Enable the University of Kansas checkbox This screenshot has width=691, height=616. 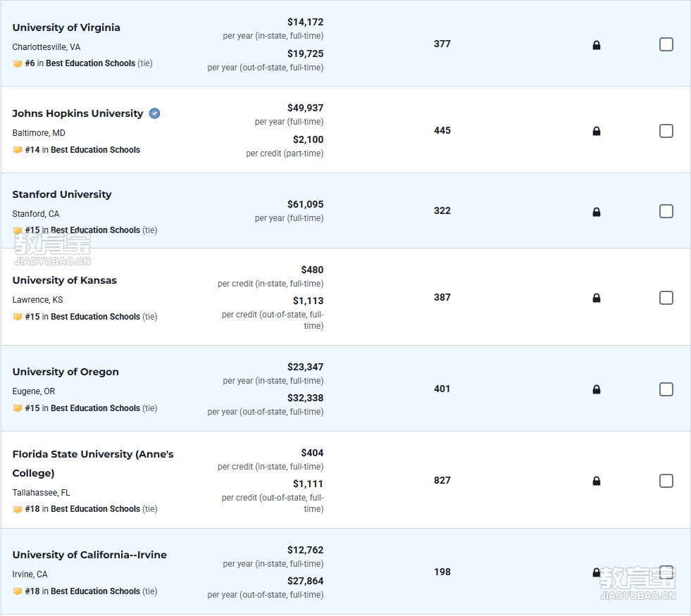666,298
